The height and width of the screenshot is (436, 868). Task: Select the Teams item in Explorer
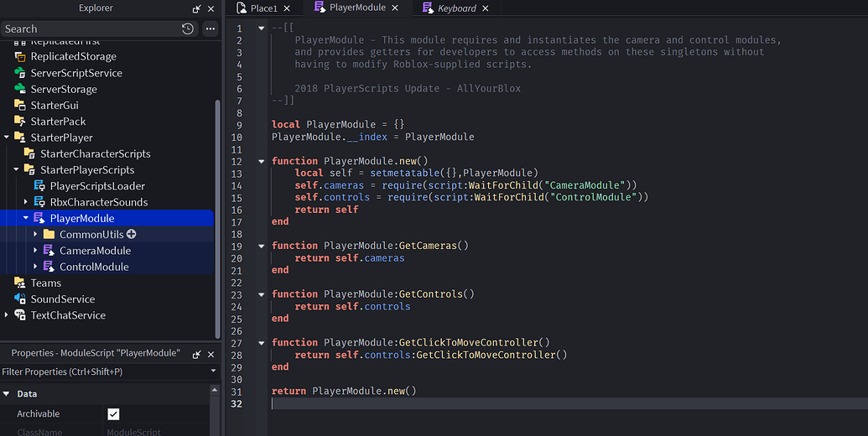[46, 283]
